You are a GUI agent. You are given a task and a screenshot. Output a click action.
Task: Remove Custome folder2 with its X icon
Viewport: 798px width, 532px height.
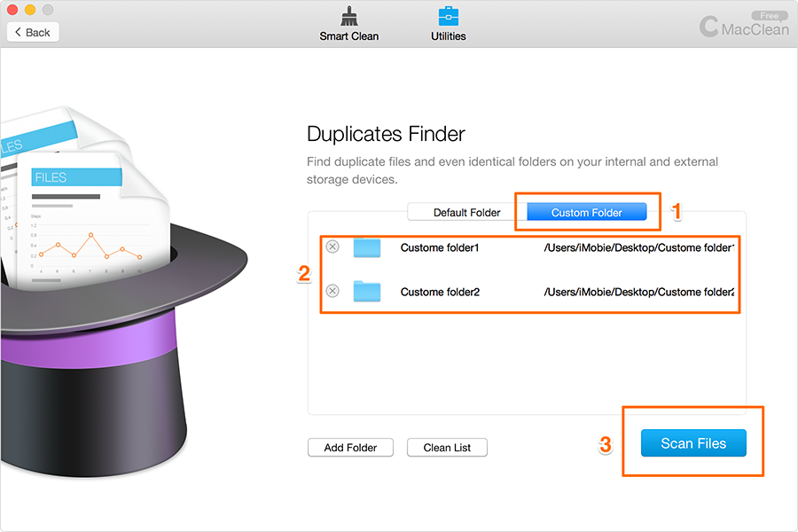click(332, 291)
